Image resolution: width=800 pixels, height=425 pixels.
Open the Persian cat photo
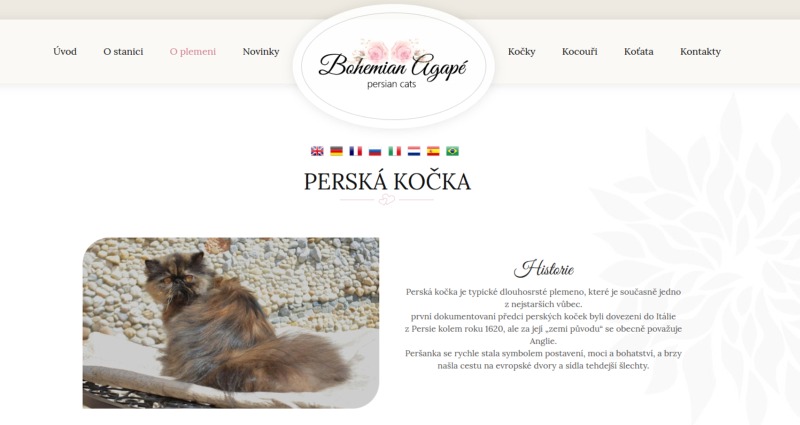(x=231, y=323)
